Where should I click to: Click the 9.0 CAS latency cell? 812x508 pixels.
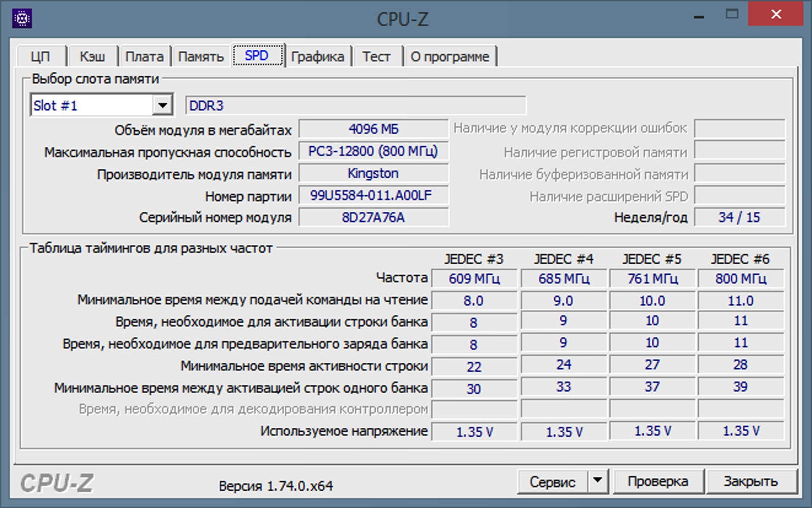pyautogui.click(x=563, y=301)
